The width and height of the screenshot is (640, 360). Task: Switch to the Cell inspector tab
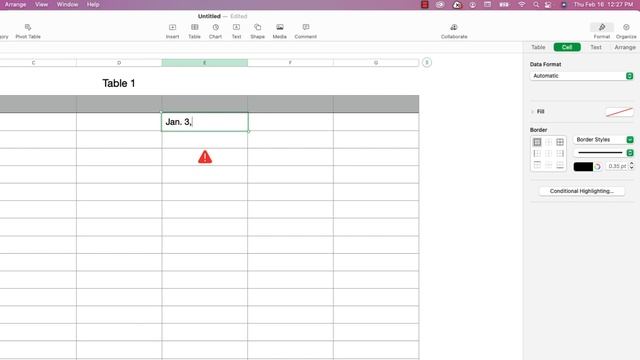(x=567, y=47)
